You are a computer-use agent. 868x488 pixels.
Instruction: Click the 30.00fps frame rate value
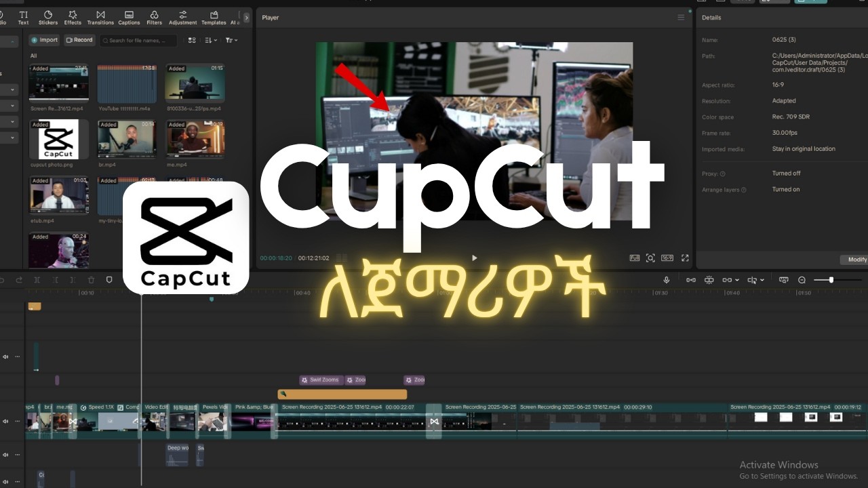785,133
